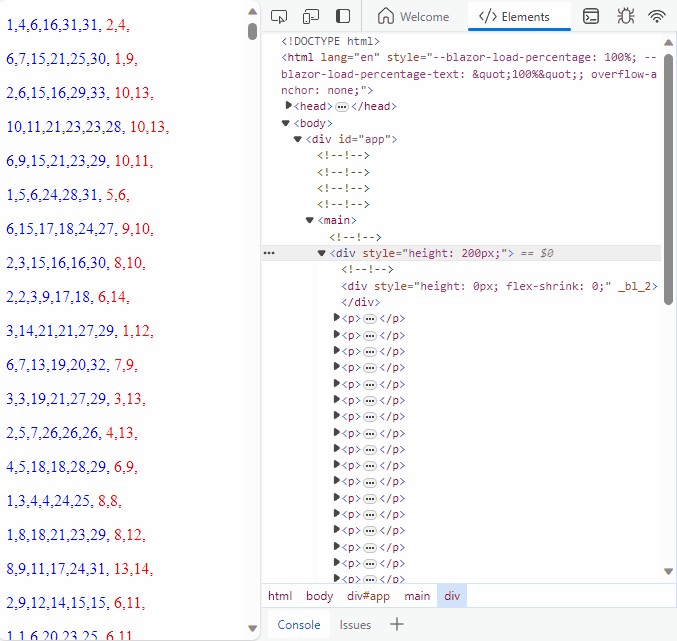677x641 pixels.
Task: Select the Elements tab
Action: pyautogui.click(x=515, y=17)
